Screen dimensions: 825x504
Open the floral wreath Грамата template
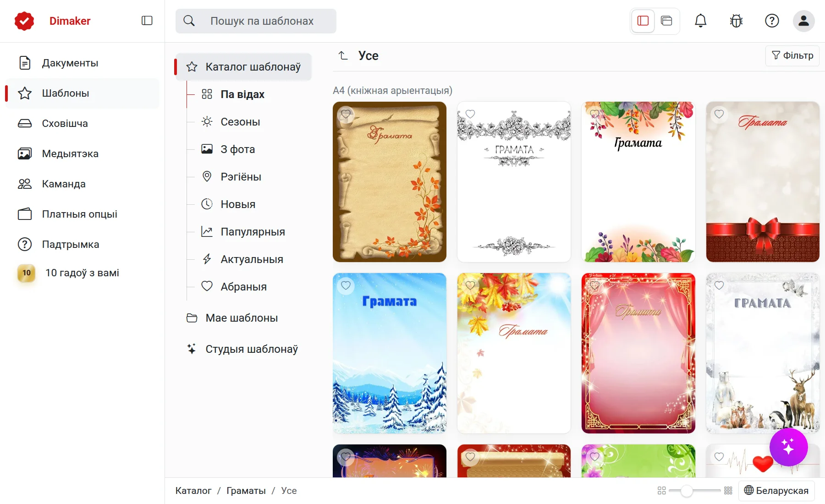(638, 182)
